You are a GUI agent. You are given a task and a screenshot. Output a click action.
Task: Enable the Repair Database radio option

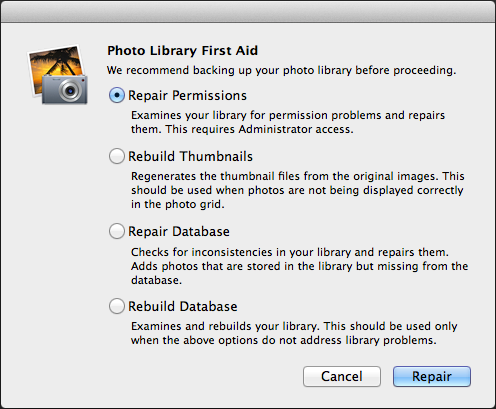click(x=117, y=231)
